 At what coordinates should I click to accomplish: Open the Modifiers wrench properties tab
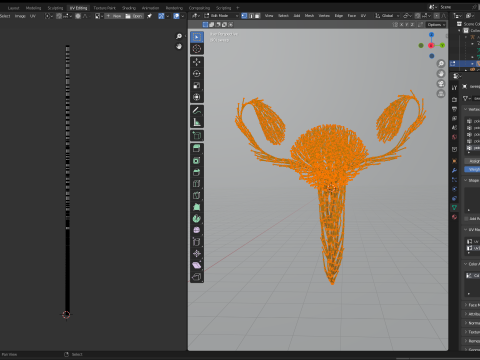coord(454,170)
